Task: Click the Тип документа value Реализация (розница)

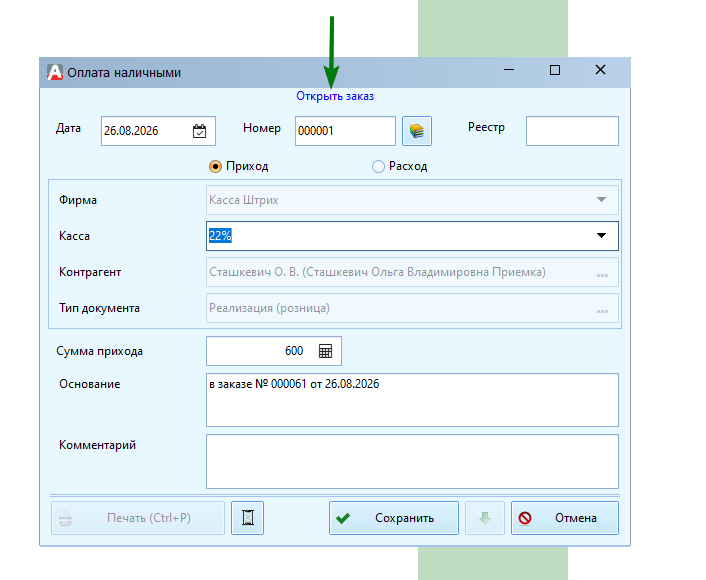Action: click(x=269, y=308)
